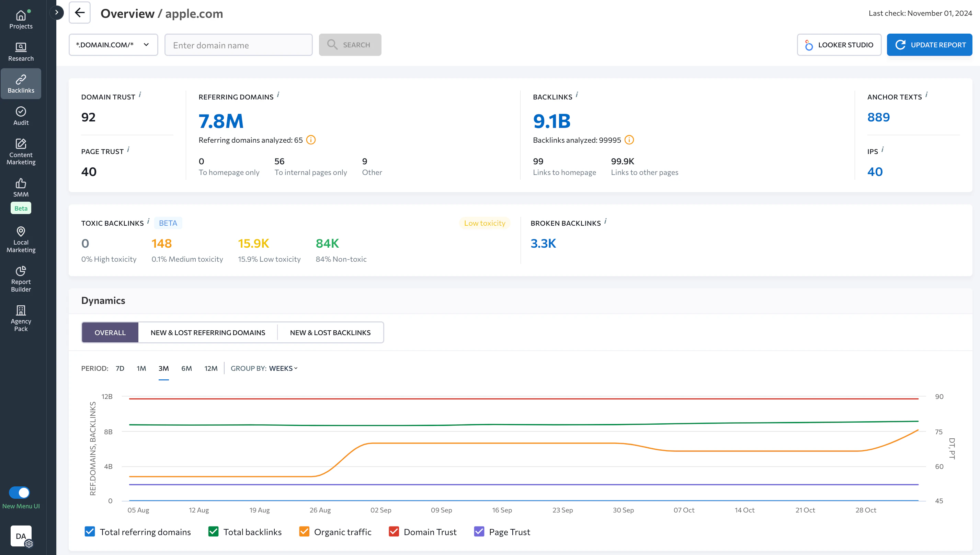The width and height of the screenshot is (980, 555).
Task: Switch to New & Lost Referring Domains tab
Action: [207, 332]
